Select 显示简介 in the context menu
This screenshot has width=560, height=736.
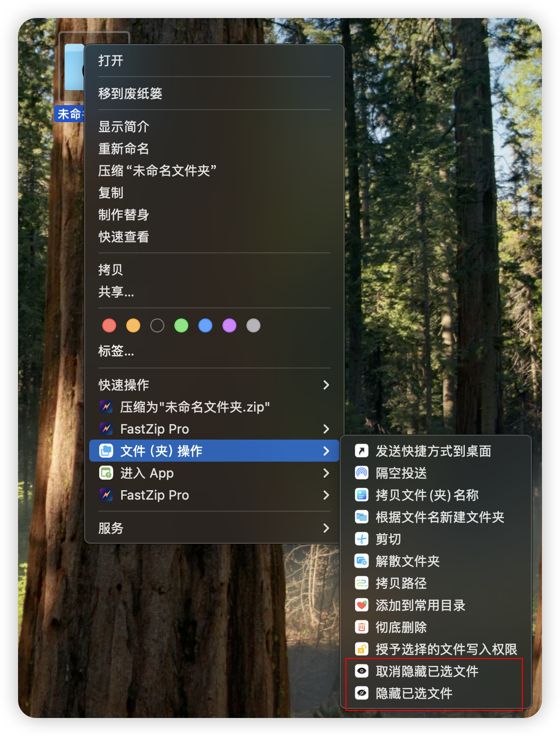[124, 127]
